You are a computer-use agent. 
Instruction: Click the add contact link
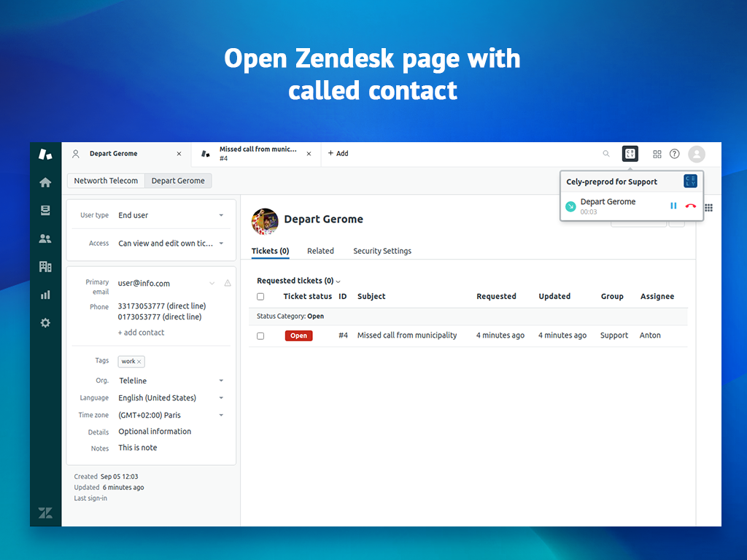[x=142, y=332]
